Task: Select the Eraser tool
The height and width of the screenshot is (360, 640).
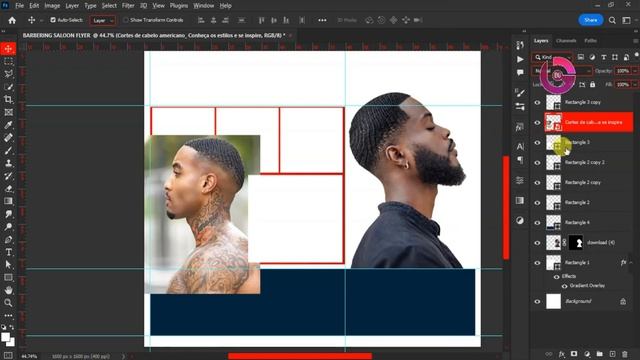Action: [x=8, y=189]
